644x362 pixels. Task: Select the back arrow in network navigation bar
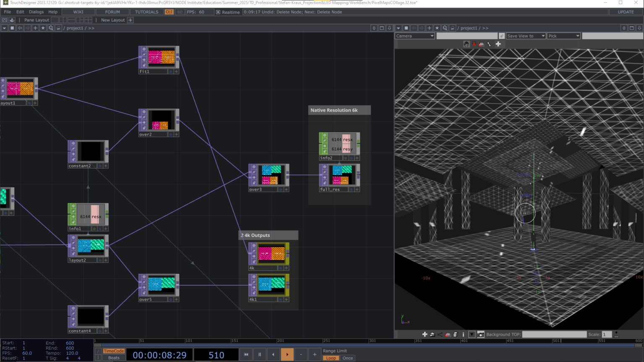pos(19,28)
